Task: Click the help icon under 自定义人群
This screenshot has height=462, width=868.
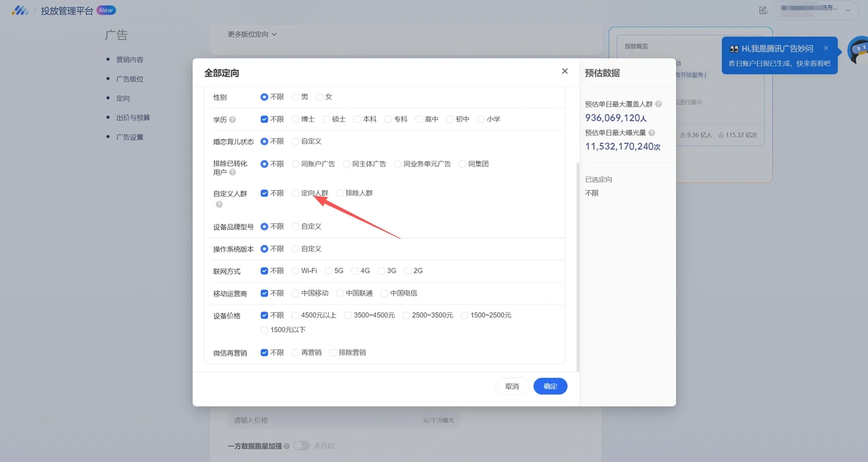Action: tap(219, 204)
